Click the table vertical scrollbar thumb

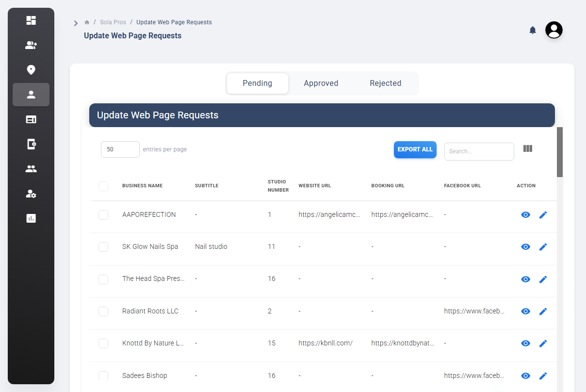coord(560,152)
